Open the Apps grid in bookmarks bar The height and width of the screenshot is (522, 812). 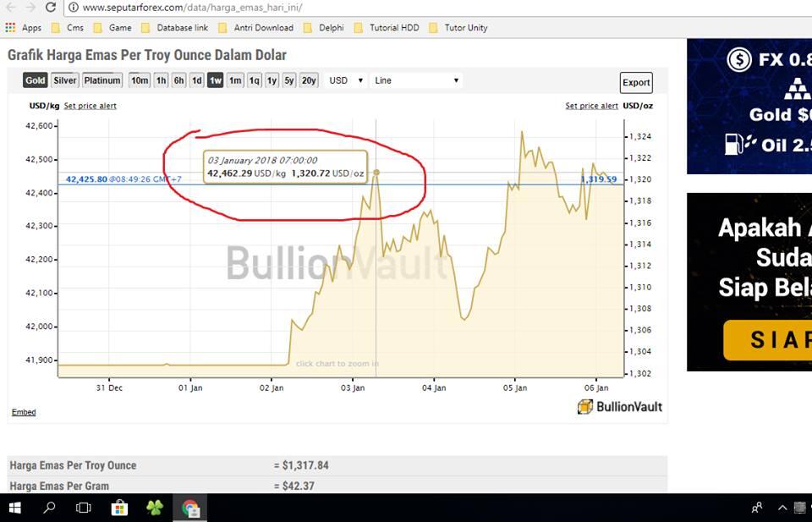pyautogui.click(x=24, y=28)
